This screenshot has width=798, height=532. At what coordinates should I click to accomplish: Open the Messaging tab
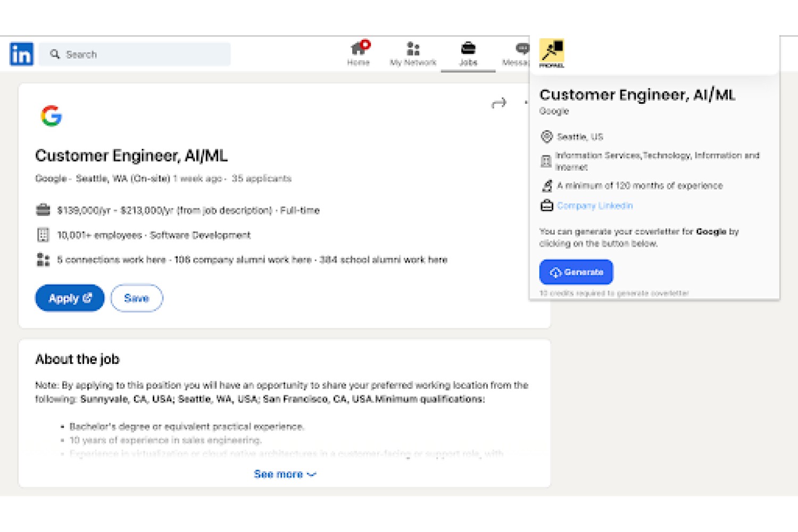(x=516, y=54)
